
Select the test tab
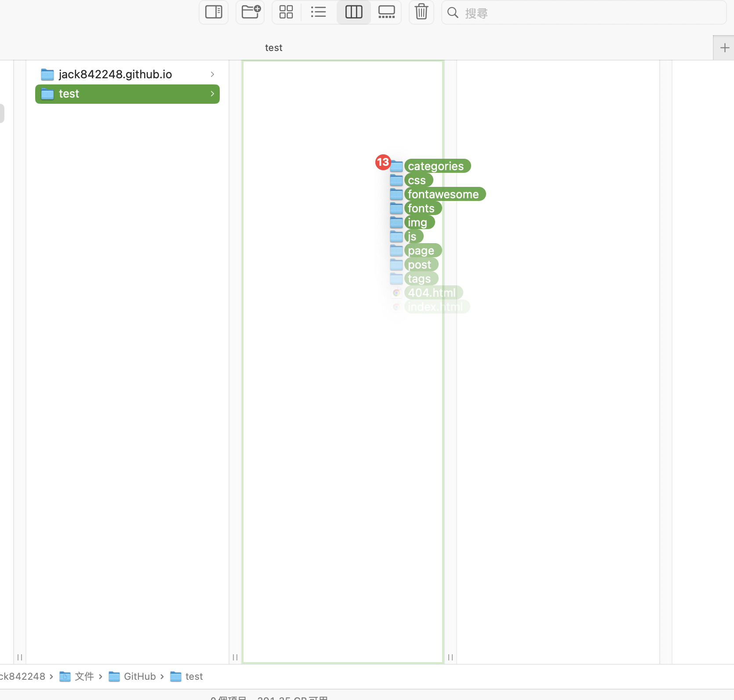point(273,47)
